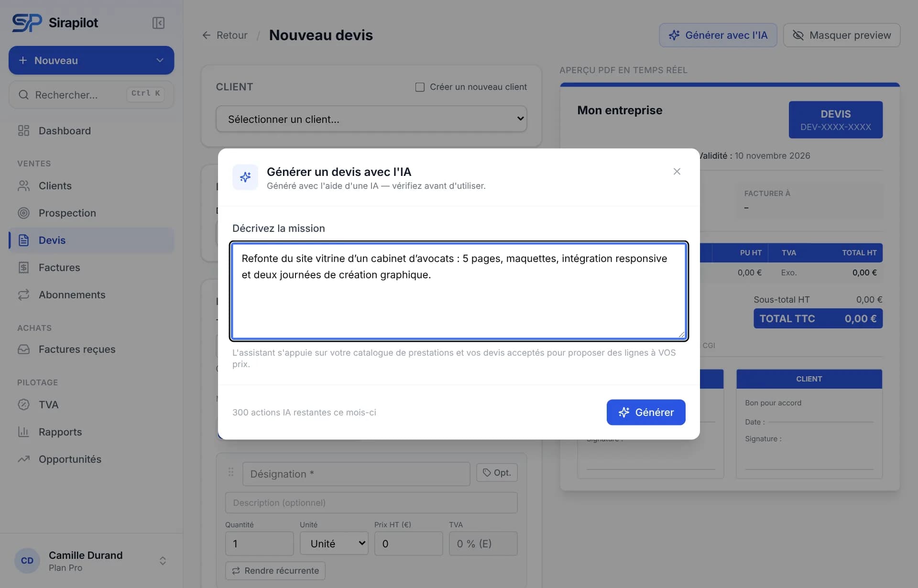Click the DEVIS DEV-XXXX-XXXX badge in preview
This screenshot has width=918, height=588.
835,120
